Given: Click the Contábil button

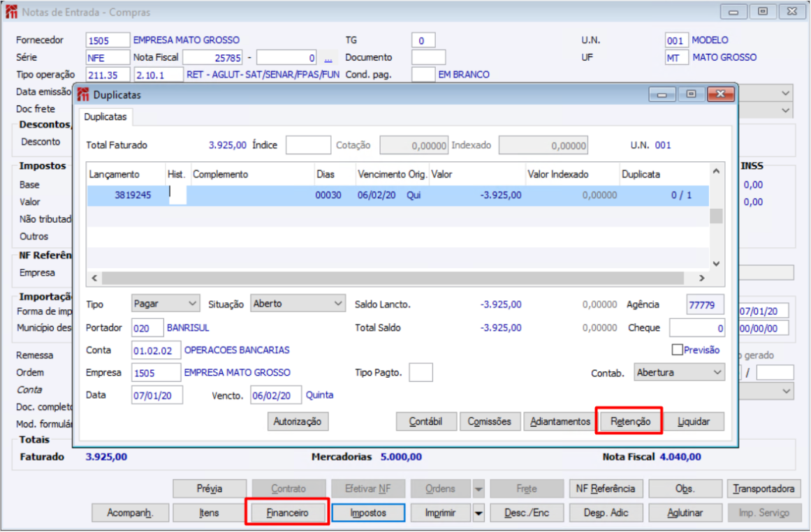Looking at the screenshot, I should click(425, 422).
